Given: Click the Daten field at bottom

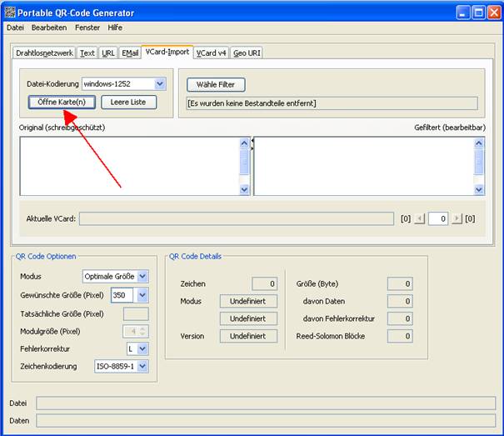Looking at the screenshot, I should point(266,420).
